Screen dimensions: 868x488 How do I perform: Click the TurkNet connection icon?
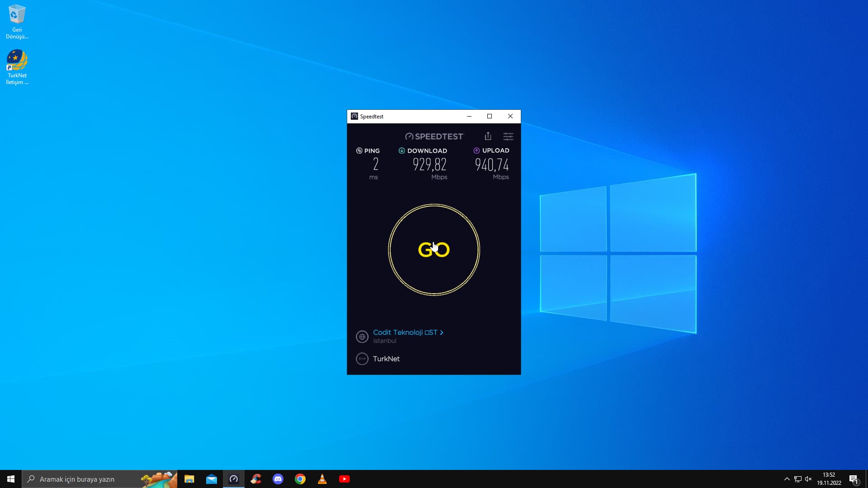[362, 359]
